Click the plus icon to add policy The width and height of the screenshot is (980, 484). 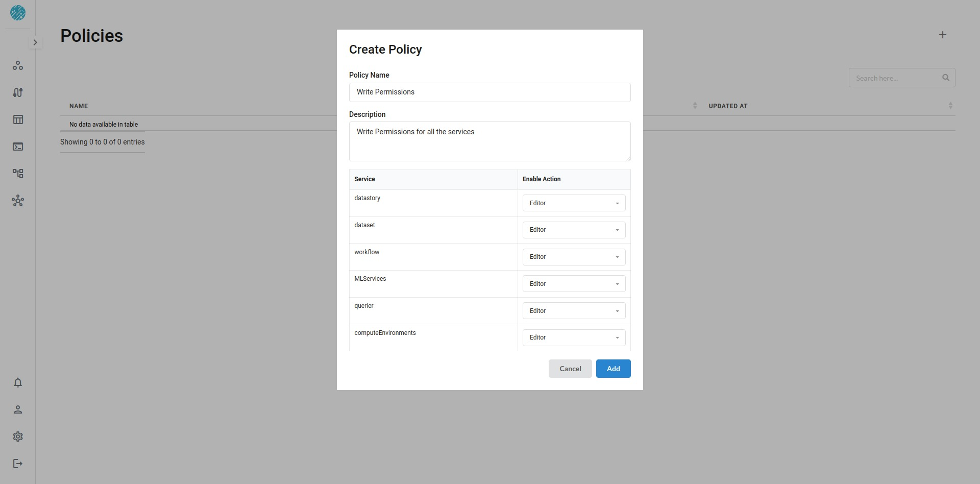tap(943, 35)
